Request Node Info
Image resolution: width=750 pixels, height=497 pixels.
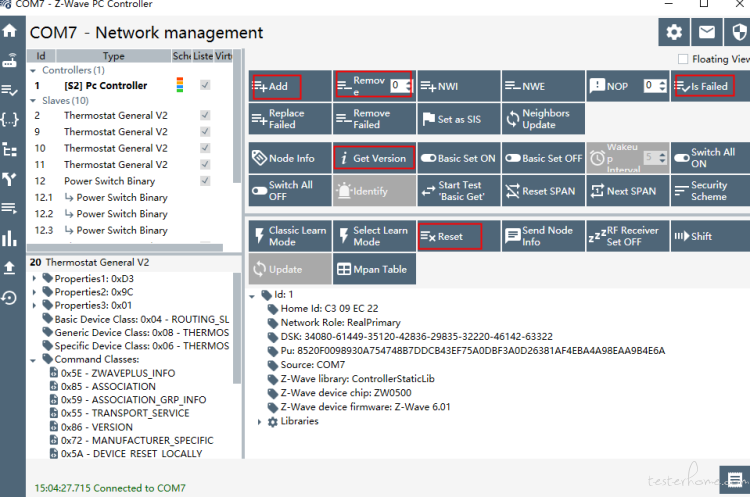pos(290,158)
